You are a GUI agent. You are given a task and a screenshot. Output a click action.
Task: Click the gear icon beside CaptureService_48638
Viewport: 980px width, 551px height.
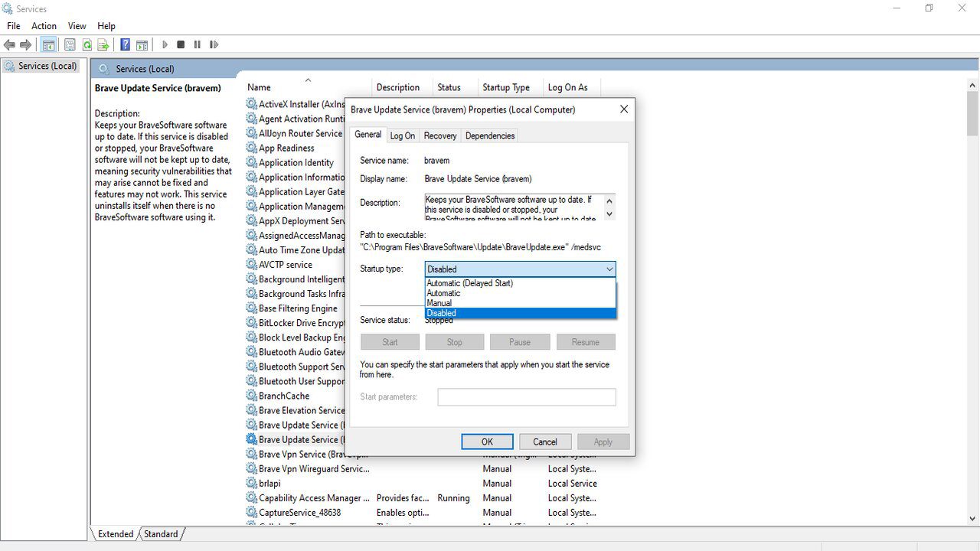[x=251, y=513]
